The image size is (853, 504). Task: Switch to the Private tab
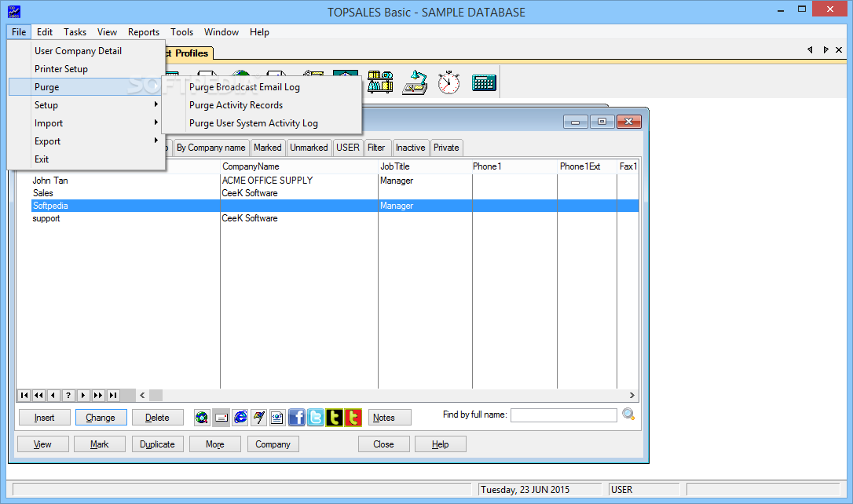[446, 148]
